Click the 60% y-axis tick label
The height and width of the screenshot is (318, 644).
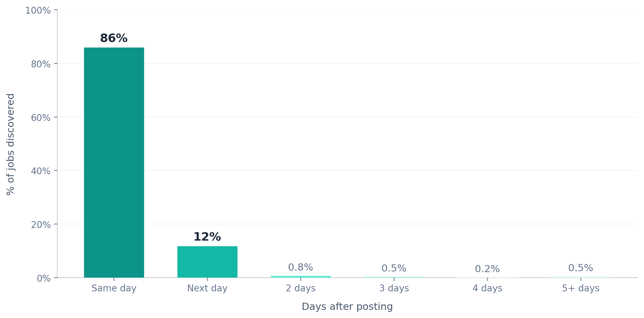(41, 118)
